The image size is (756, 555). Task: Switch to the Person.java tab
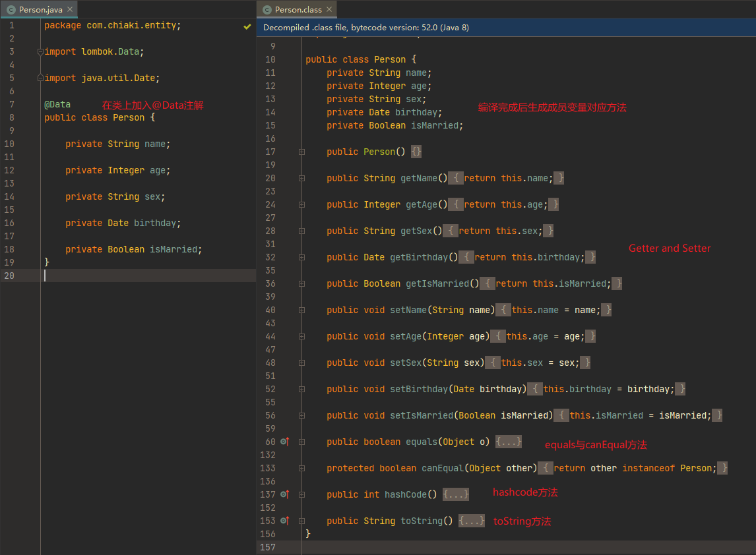pyautogui.click(x=41, y=10)
